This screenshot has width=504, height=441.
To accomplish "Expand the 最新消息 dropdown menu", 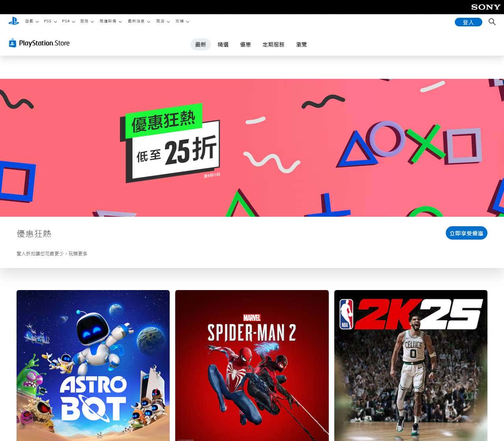I will [x=139, y=21].
